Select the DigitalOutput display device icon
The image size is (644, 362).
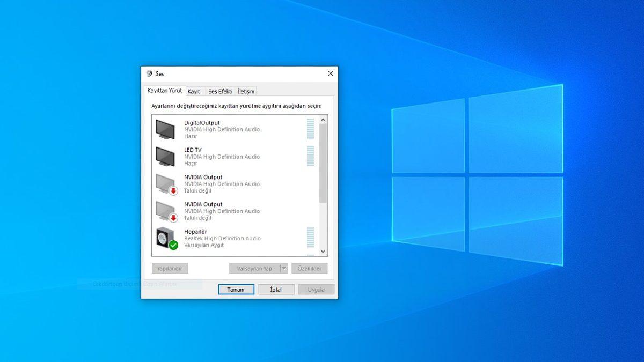click(x=166, y=129)
